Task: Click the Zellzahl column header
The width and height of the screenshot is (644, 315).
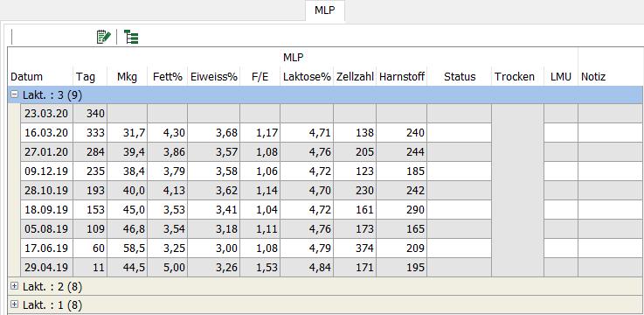Action: tap(355, 77)
